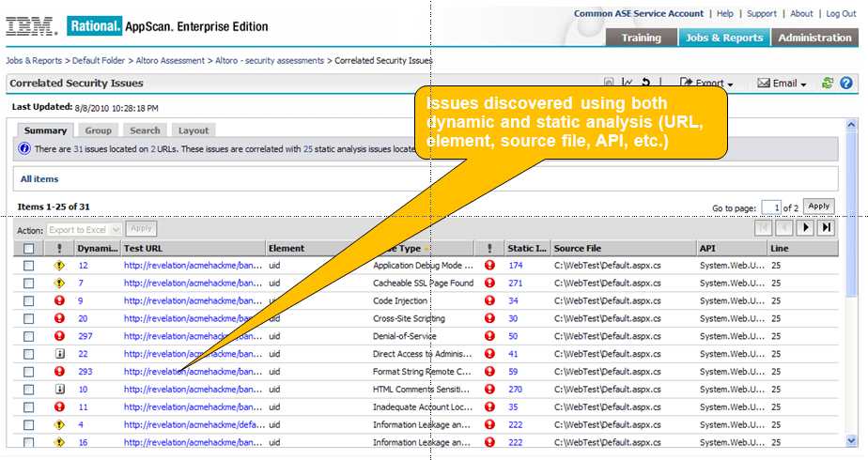Click the green refresh icon
Viewport: 868px width, 460px height.
pos(828,83)
